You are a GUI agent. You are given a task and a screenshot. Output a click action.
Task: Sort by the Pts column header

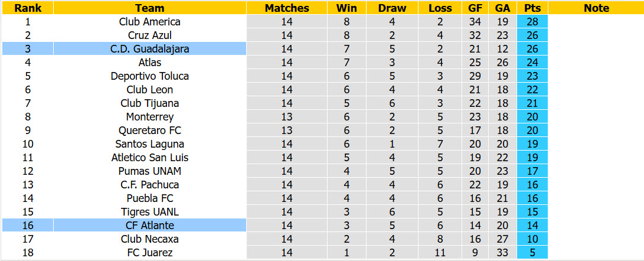pyautogui.click(x=532, y=8)
